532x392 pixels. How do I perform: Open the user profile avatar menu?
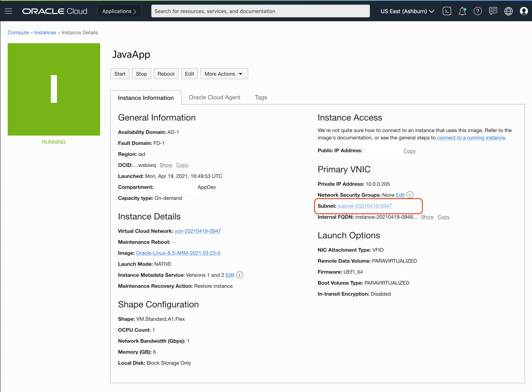pos(524,11)
